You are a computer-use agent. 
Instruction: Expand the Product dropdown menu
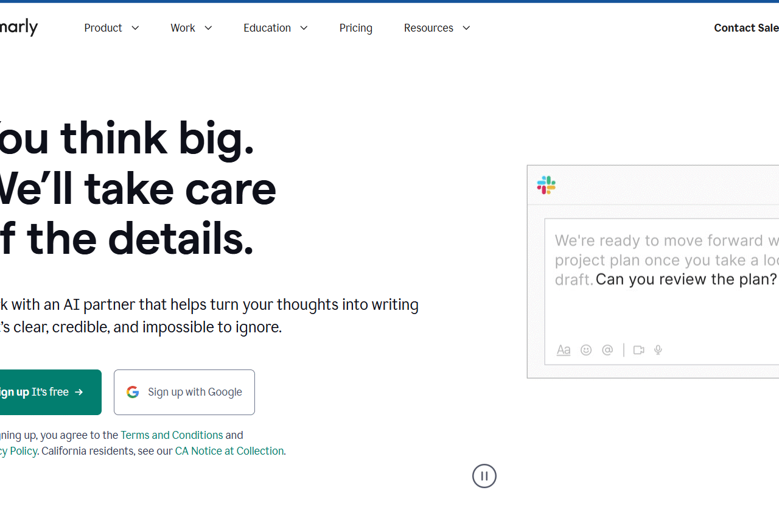click(x=112, y=28)
